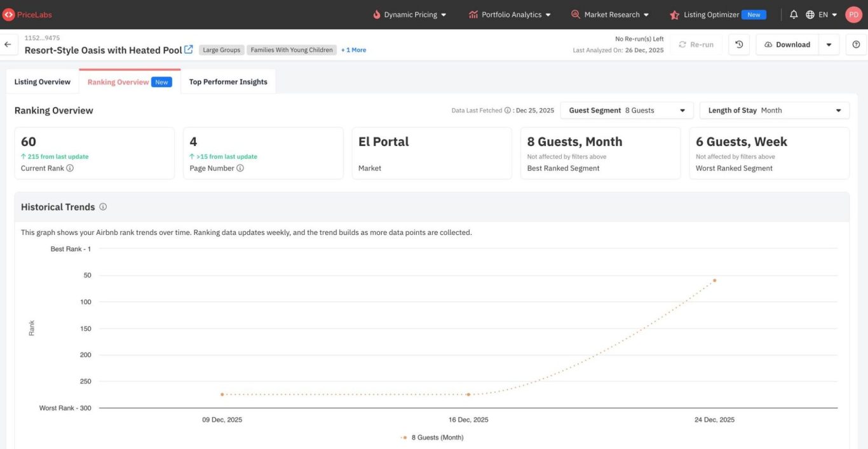The width and height of the screenshot is (868, 449).
Task: Click info icon next to Historical Trends
Action: click(x=103, y=207)
